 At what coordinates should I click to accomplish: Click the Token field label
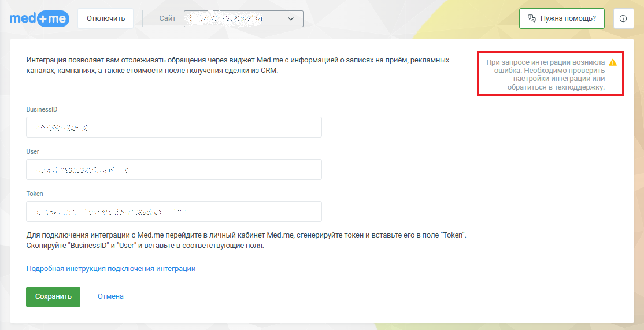point(35,194)
